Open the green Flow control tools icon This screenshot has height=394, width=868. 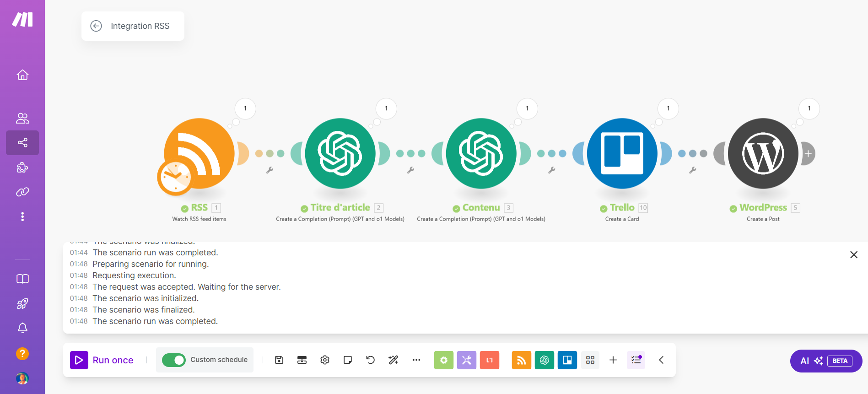click(444, 360)
